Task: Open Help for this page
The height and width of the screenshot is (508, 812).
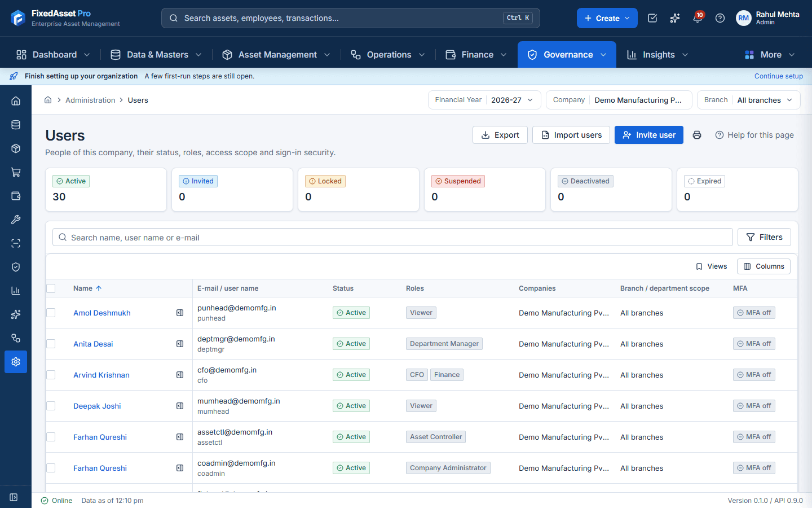Action: (754, 135)
